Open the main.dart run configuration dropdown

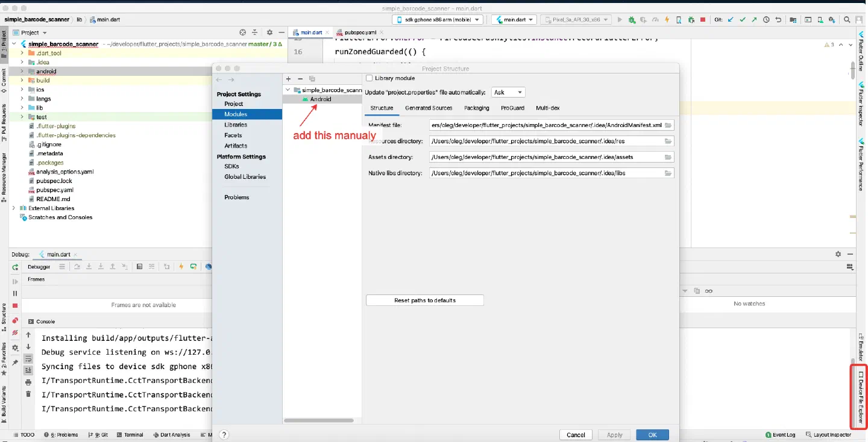tap(514, 20)
